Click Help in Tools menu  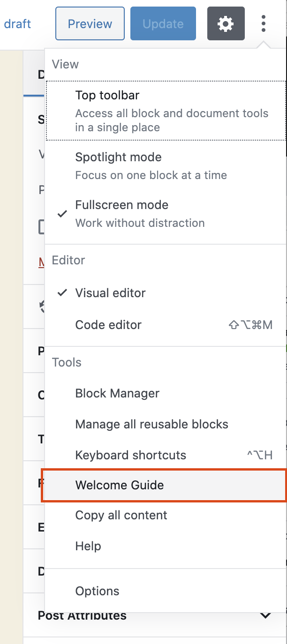coord(88,546)
